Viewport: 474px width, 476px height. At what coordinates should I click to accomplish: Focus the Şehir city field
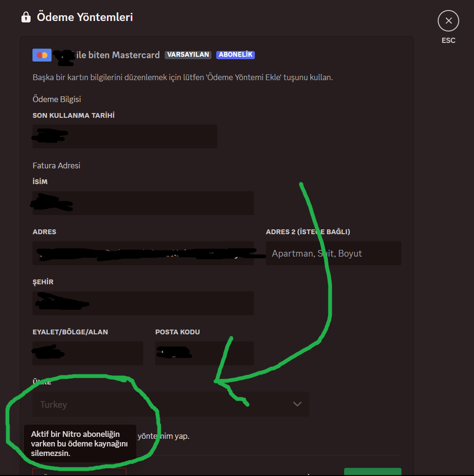click(x=143, y=303)
